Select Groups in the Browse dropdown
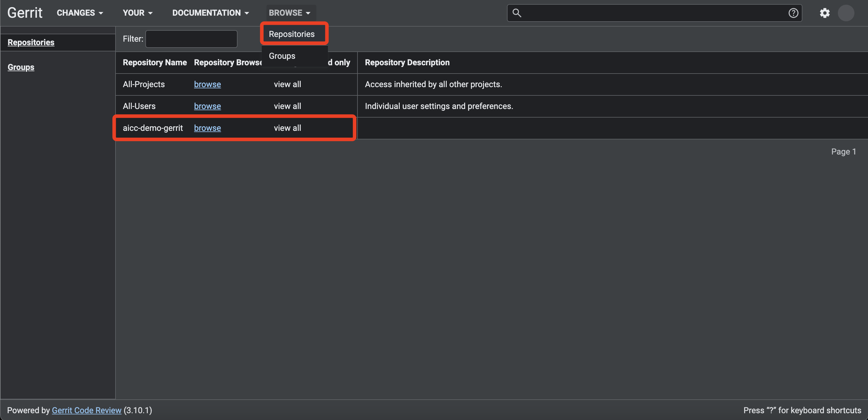The width and height of the screenshot is (868, 420). click(x=282, y=56)
